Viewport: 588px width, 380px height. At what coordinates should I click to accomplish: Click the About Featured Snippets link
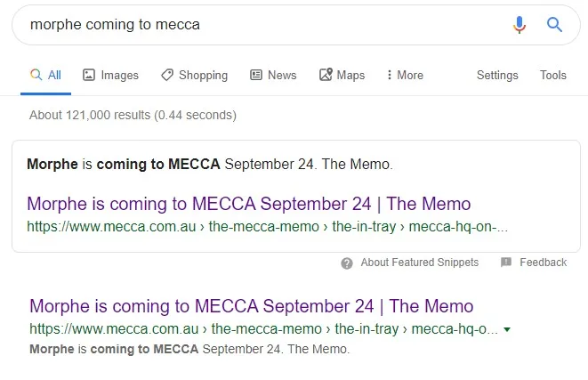pos(419,263)
